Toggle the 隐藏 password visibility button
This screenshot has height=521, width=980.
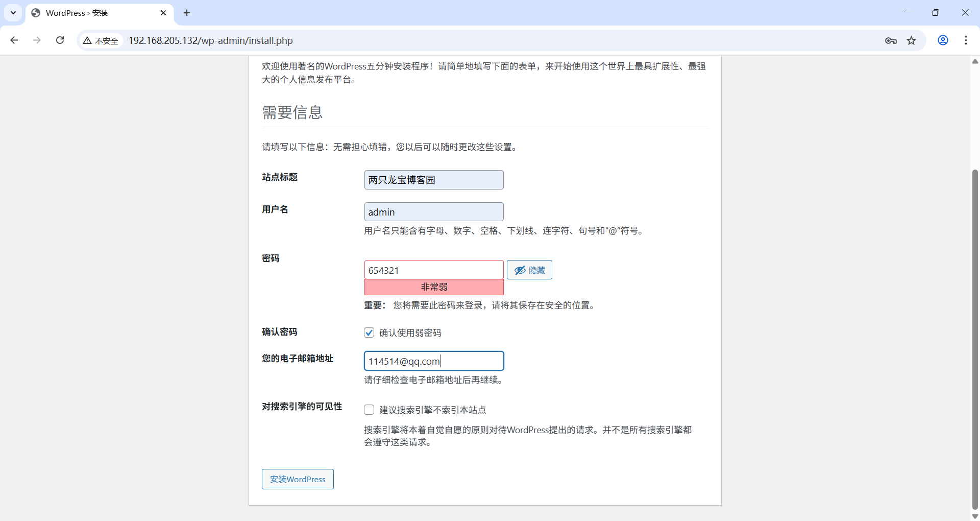coord(529,270)
